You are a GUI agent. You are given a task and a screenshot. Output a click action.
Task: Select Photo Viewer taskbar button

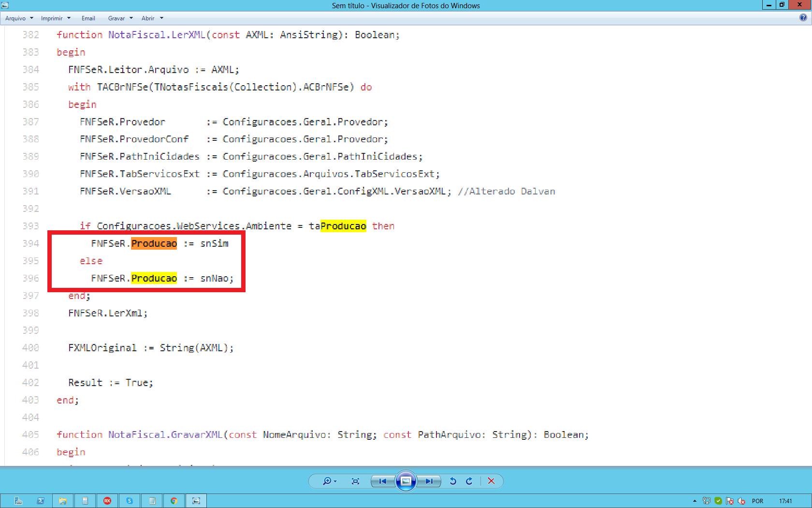[x=196, y=501]
